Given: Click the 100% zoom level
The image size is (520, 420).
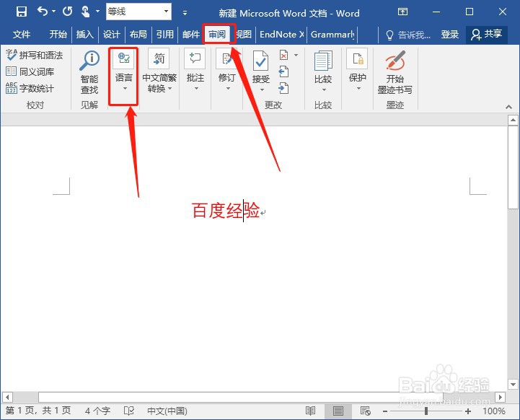Looking at the screenshot, I should click(x=494, y=411).
